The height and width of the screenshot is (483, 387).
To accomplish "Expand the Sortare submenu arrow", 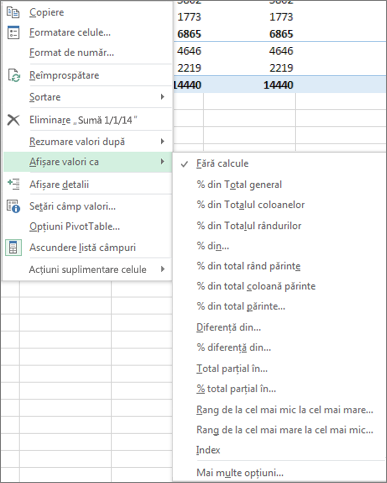I will 162,97.
